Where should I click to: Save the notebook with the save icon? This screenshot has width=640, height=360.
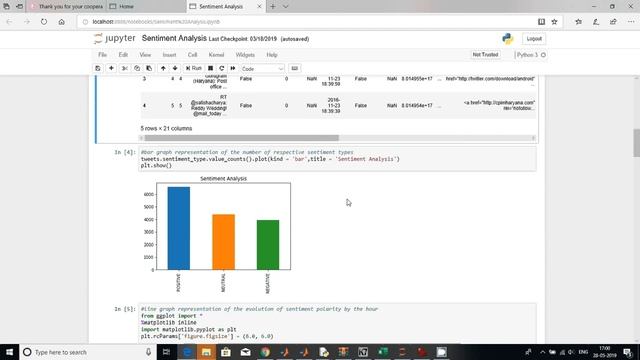click(x=98, y=69)
